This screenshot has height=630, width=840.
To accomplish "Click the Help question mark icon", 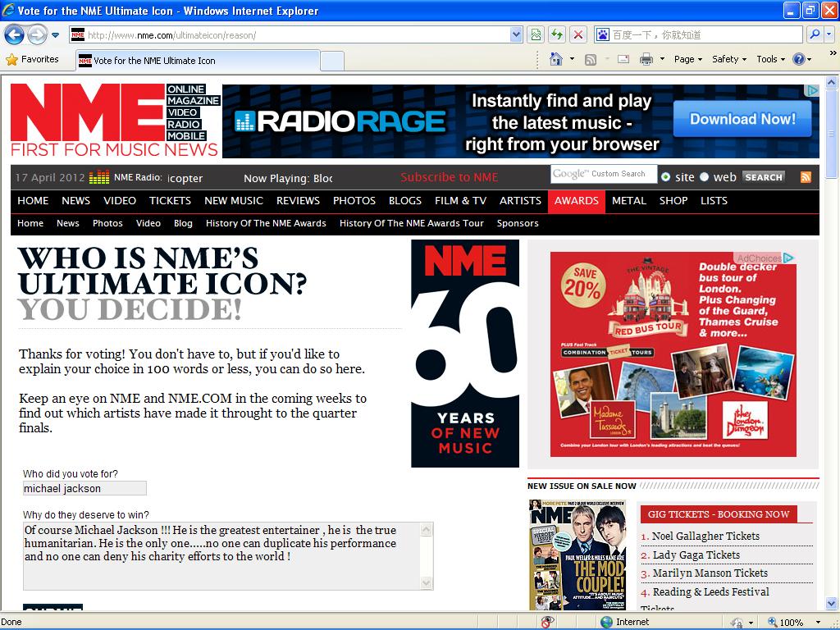I will pos(798,59).
